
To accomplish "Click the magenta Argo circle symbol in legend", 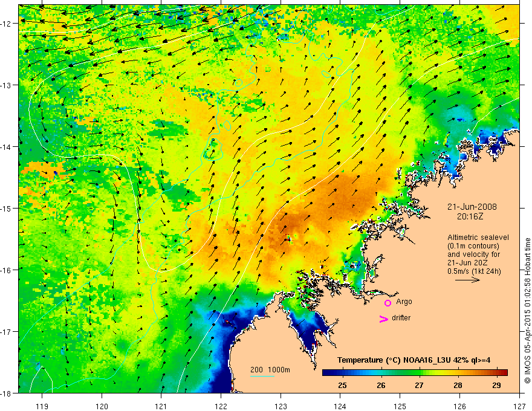I will (x=388, y=303).
